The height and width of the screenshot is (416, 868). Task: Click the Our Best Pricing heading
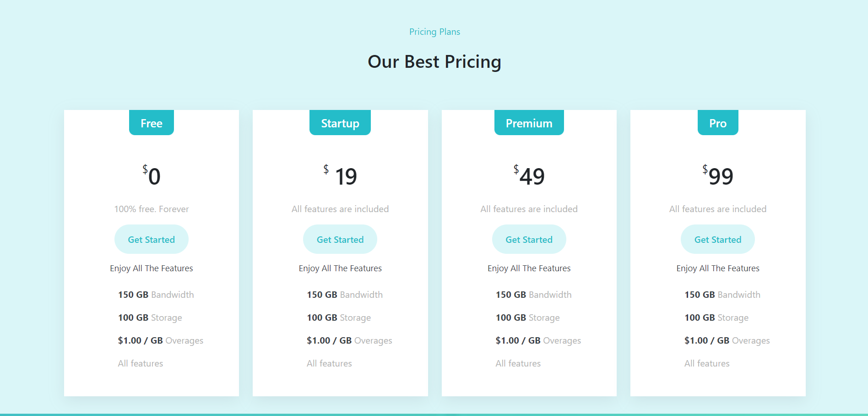pyautogui.click(x=434, y=61)
